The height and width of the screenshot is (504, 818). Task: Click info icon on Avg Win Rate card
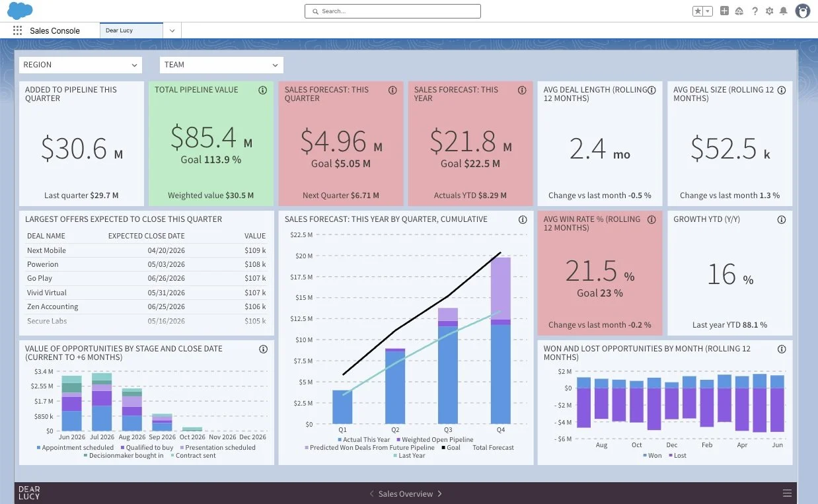point(651,219)
